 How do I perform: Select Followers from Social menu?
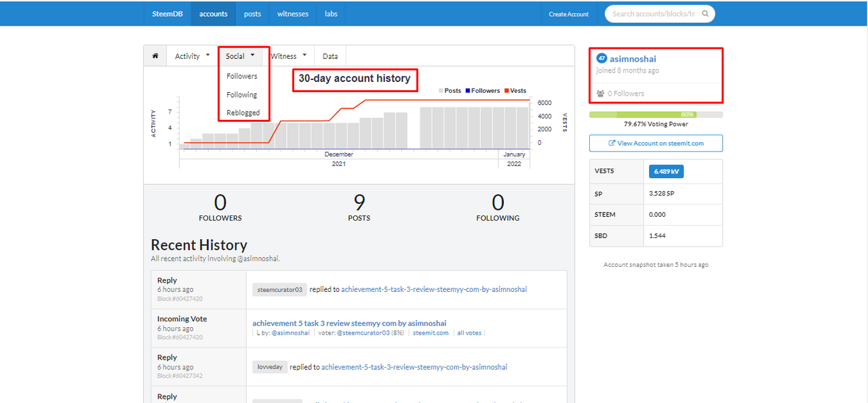(242, 77)
